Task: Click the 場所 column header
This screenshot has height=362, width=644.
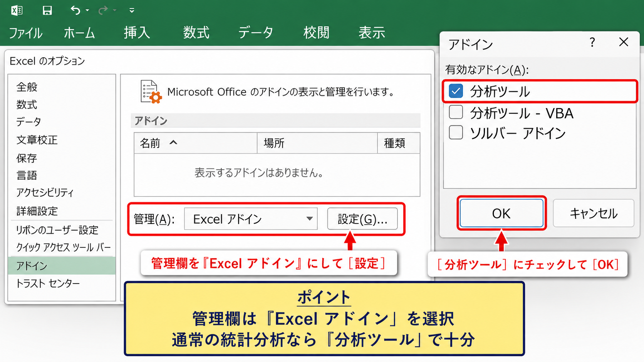Action: tap(317, 143)
